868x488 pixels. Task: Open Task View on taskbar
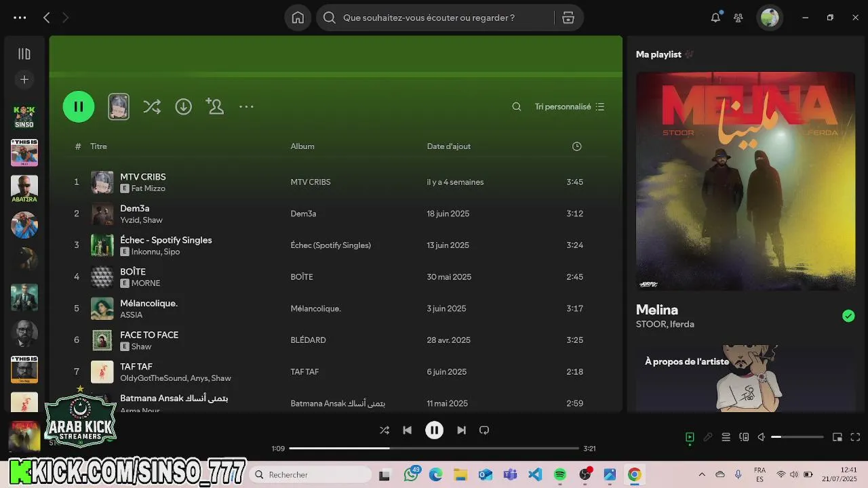tap(384, 474)
